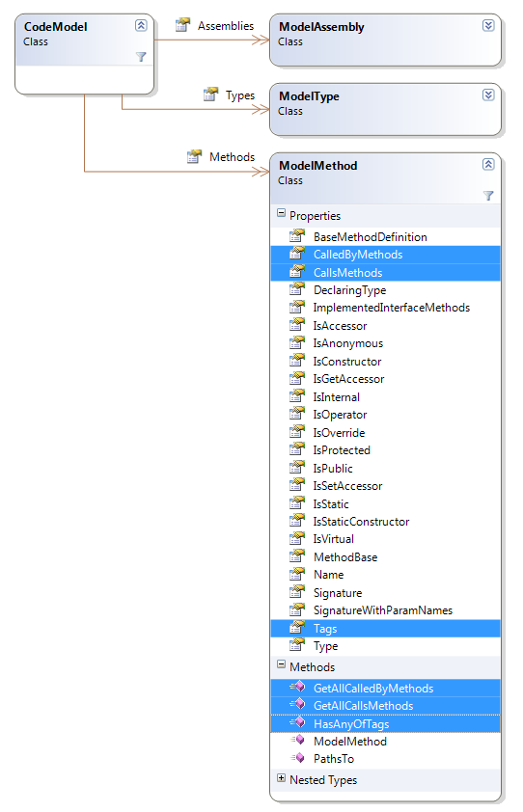Select the Name property
Screen dimensions: 523x812
(x=385, y=575)
